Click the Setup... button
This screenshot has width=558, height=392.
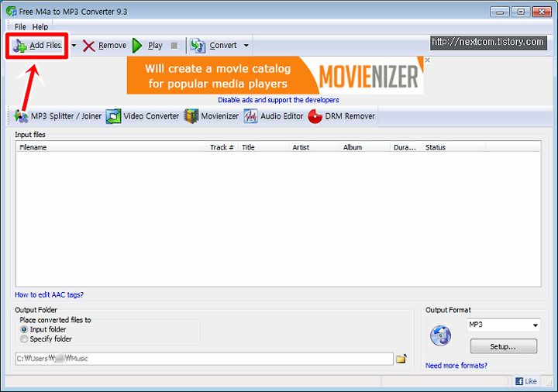503,346
